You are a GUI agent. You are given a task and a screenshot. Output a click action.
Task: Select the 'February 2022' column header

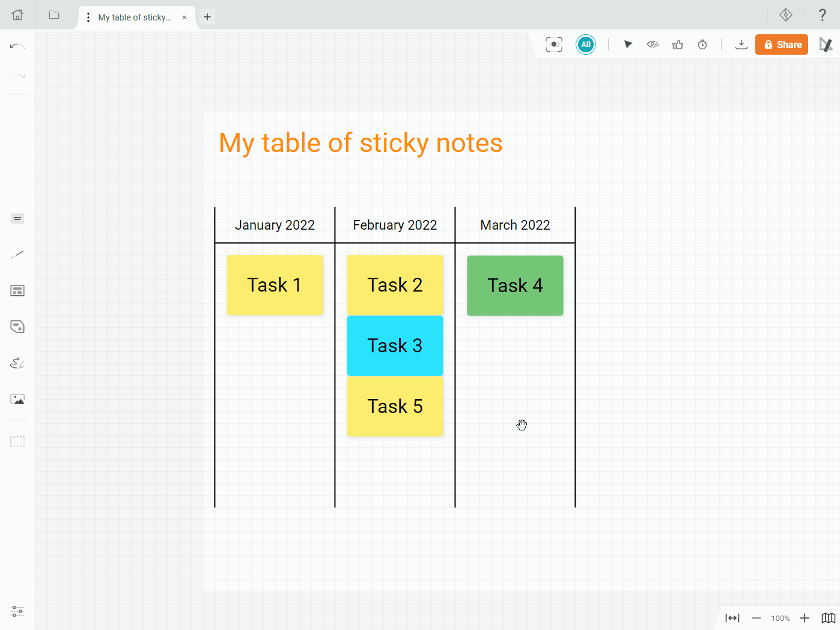tap(395, 225)
